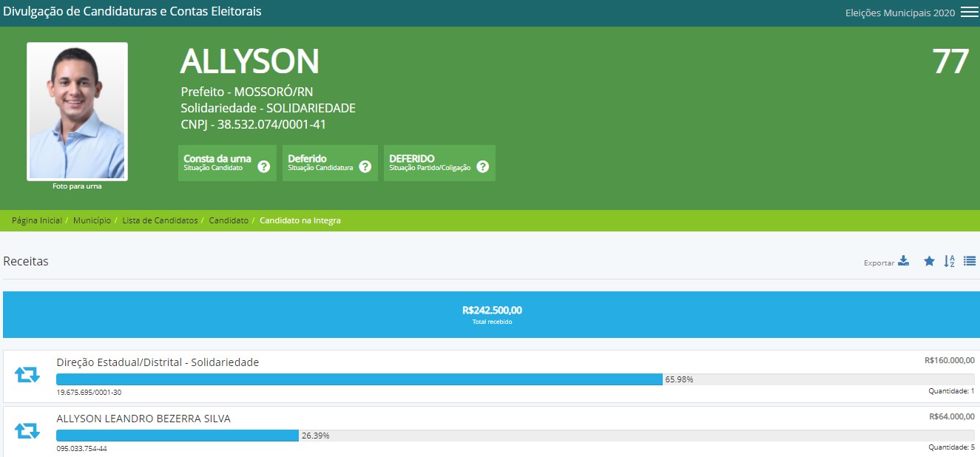Click help icon for Situação Partido/Coligação
This screenshot has height=457, width=980.
[482, 166]
